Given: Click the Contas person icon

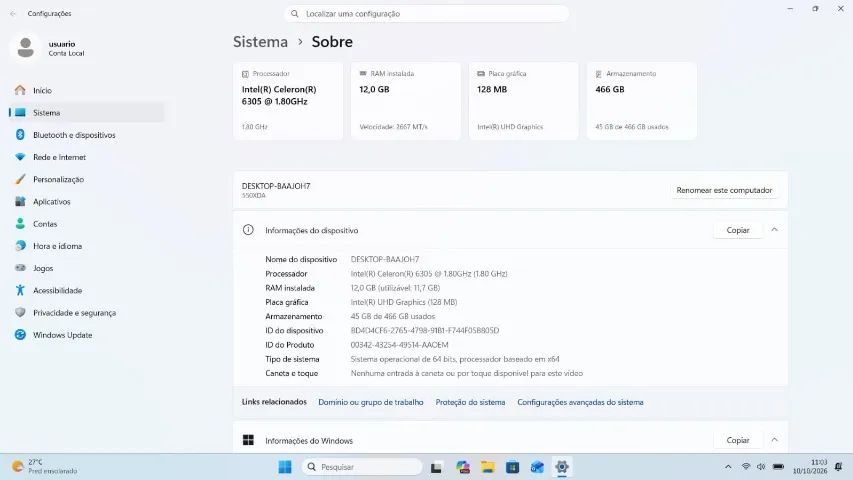Looking at the screenshot, I should coord(20,224).
